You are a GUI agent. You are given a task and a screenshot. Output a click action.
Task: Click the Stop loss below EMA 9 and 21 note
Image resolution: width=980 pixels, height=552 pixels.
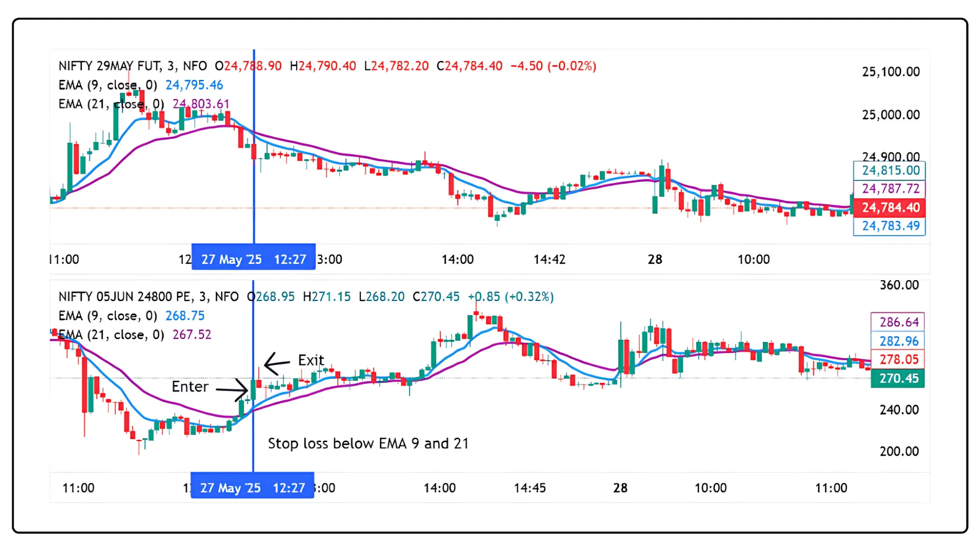[369, 443]
